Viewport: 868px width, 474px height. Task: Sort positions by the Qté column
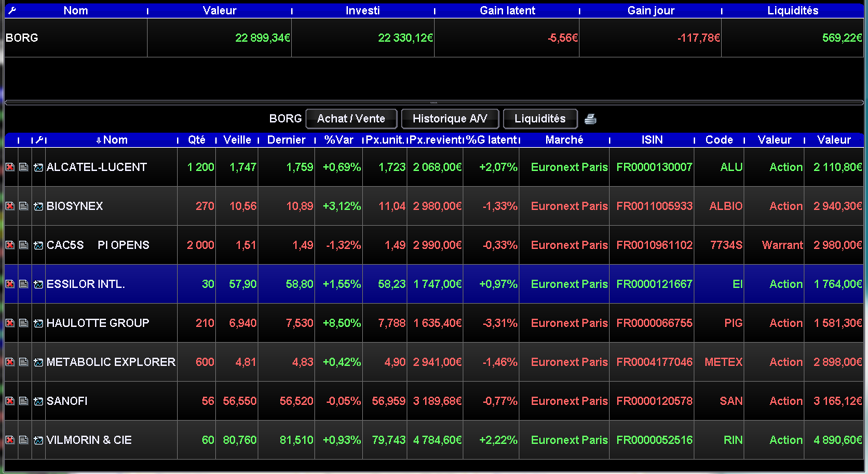197,140
